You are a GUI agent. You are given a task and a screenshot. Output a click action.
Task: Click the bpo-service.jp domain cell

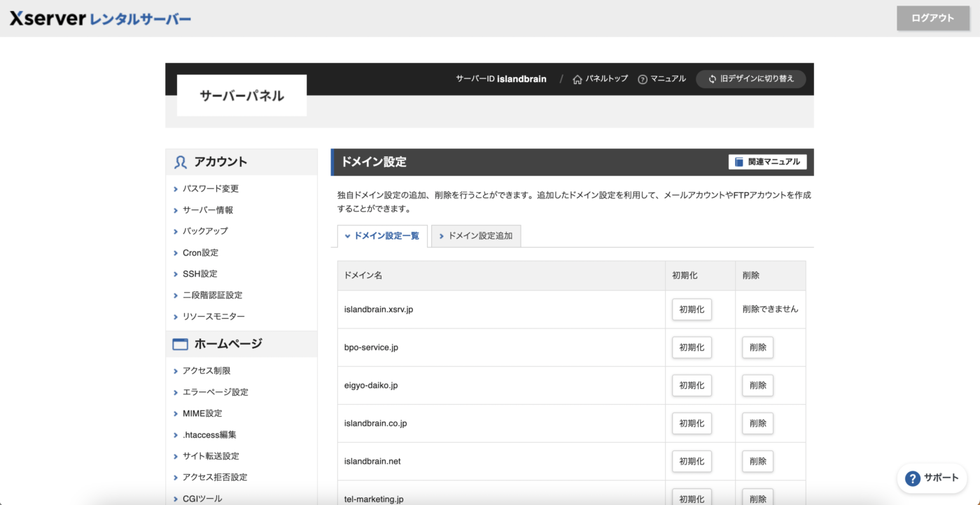tap(501, 347)
